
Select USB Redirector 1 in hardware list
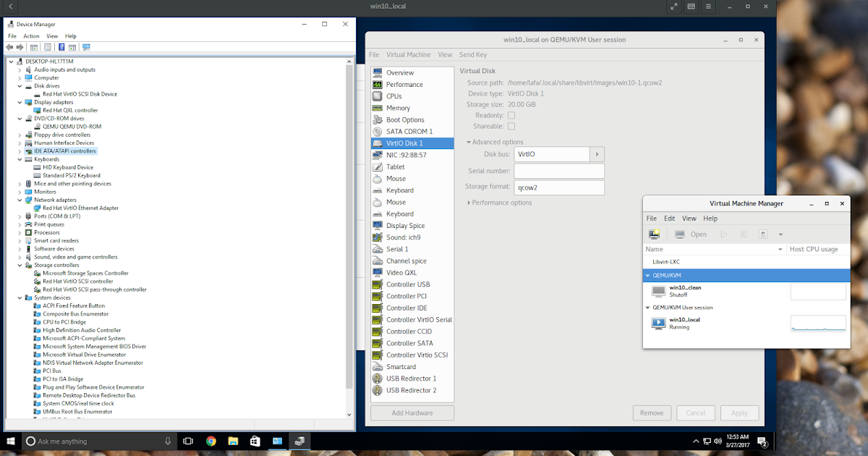(412, 379)
